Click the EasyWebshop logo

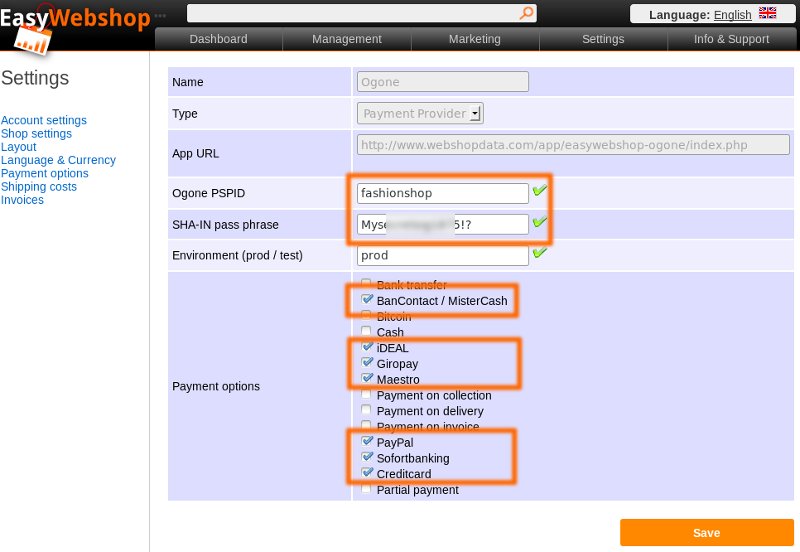coord(76,28)
